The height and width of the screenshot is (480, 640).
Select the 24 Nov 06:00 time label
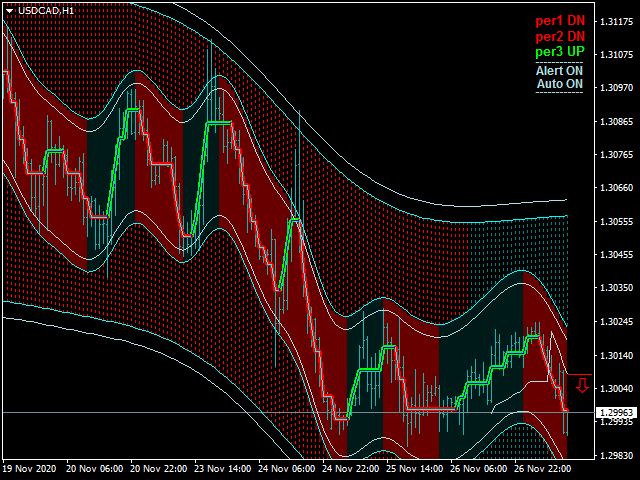coord(287,469)
